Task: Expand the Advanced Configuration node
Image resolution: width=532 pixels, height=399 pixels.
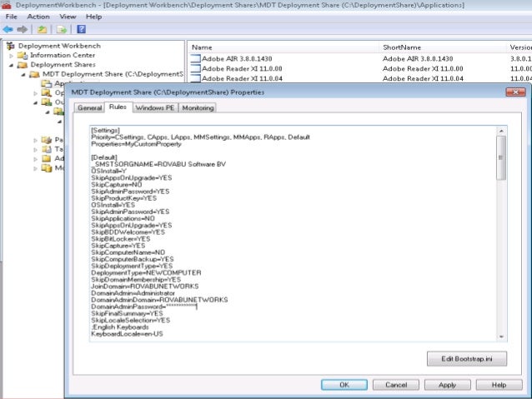Action: coord(36,158)
